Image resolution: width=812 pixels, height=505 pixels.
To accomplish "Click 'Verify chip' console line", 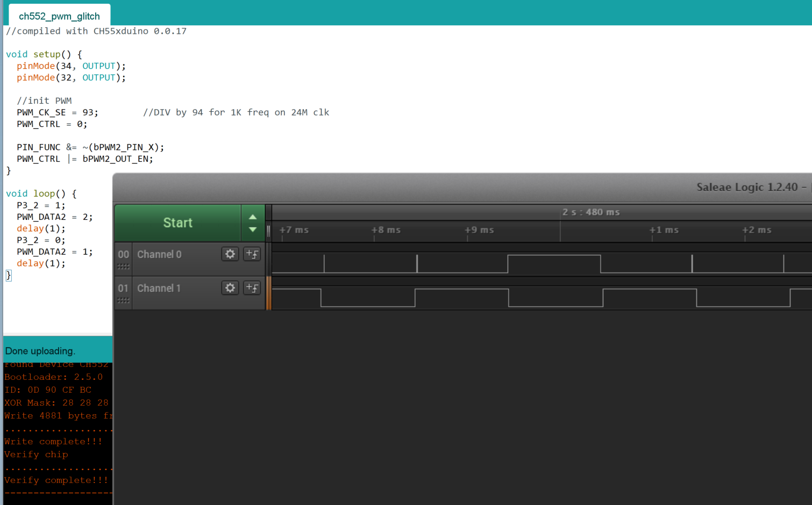I will click(x=36, y=454).
